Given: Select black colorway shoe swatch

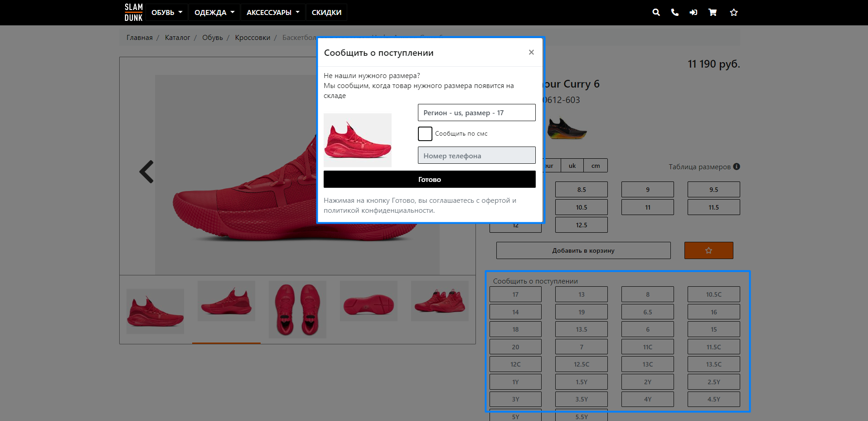Looking at the screenshot, I should coord(567,128).
